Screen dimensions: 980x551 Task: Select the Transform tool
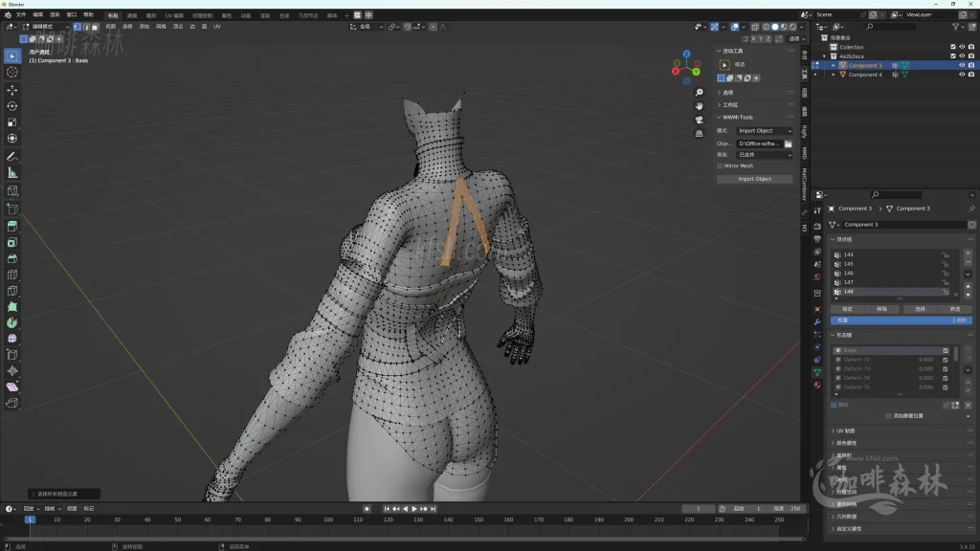(11, 138)
